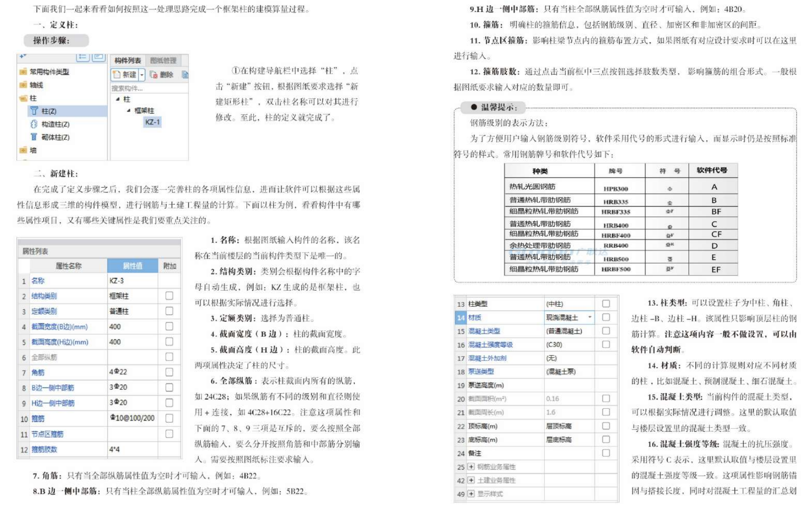812x510 pixels.
Task: Expand 土建业务属性 row 42
Action: pos(471,480)
